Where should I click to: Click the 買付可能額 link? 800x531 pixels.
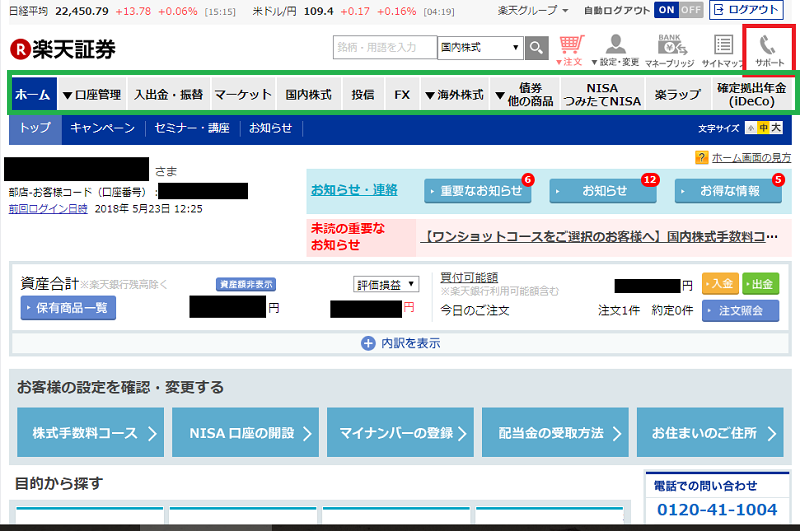point(469,277)
